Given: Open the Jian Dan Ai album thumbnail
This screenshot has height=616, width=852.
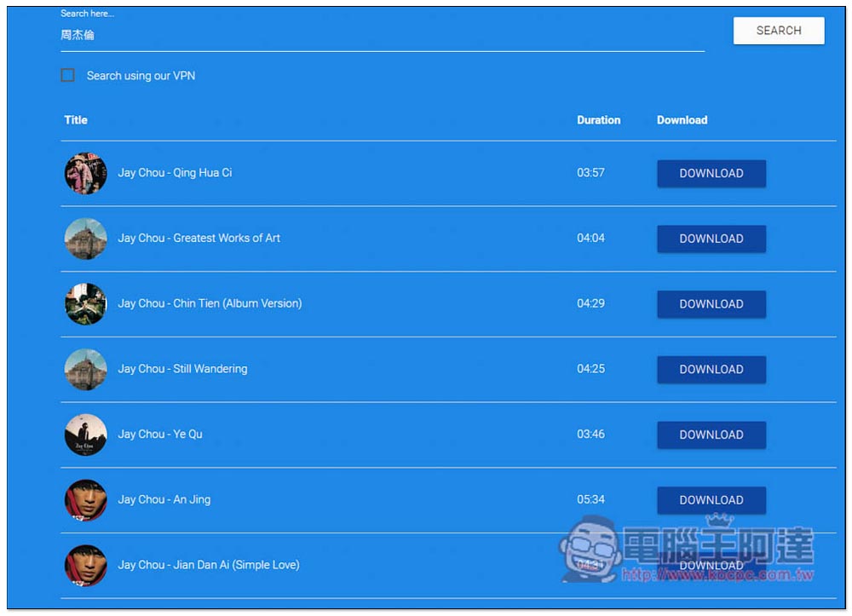Looking at the screenshot, I should tap(86, 565).
